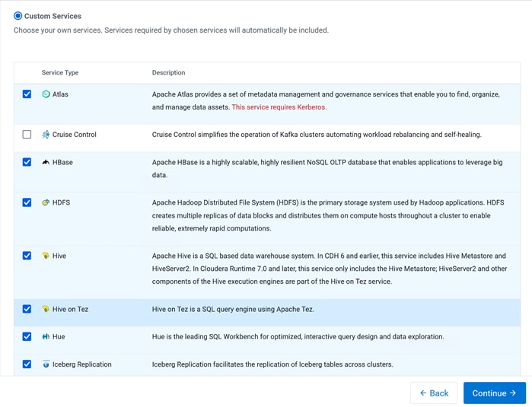Viewport: 532px width, 407px height.
Task: Click the HDFS service name
Action: tap(61, 202)
